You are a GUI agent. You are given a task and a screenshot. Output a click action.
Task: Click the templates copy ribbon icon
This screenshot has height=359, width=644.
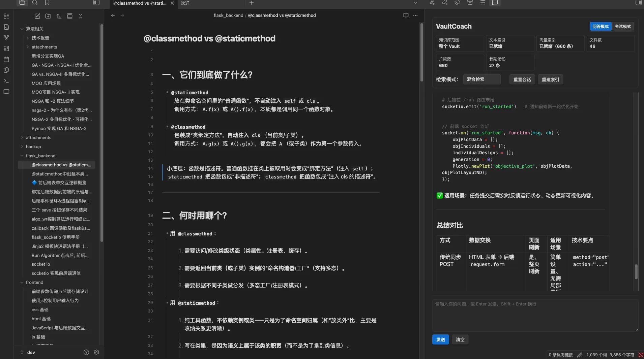click(6, 70)
